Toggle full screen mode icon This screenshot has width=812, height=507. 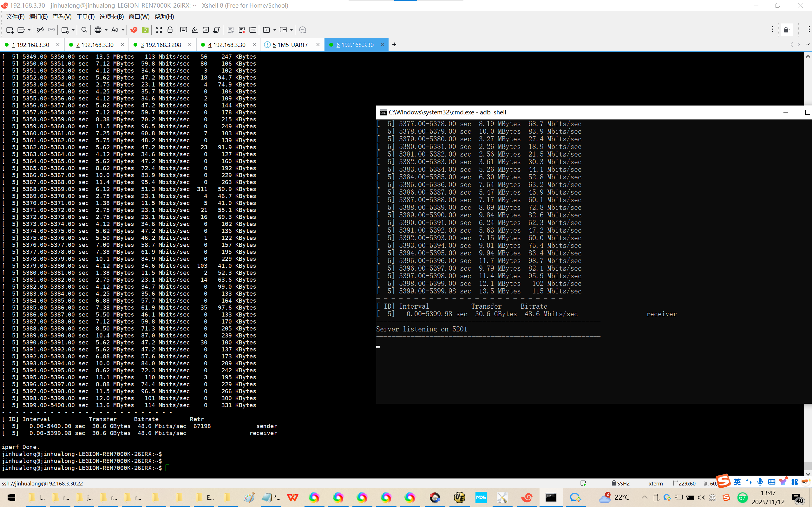(x=159, y=30)
